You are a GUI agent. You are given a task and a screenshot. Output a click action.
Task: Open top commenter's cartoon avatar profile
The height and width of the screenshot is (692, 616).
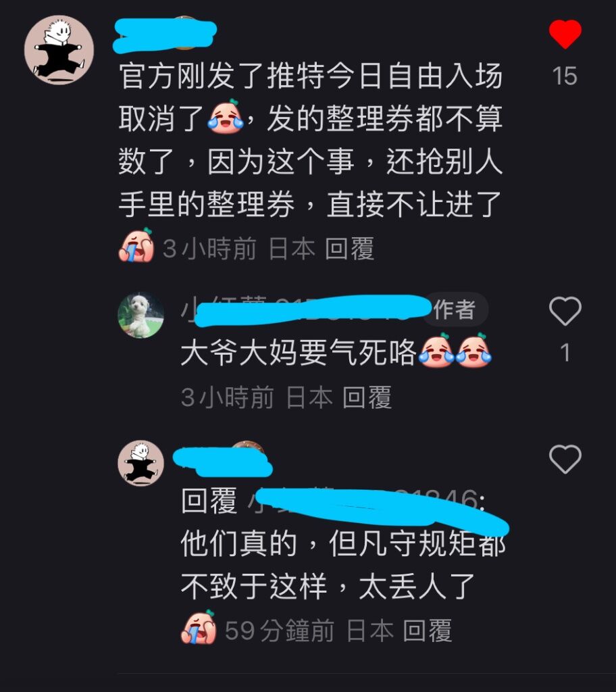coord(59,49)
